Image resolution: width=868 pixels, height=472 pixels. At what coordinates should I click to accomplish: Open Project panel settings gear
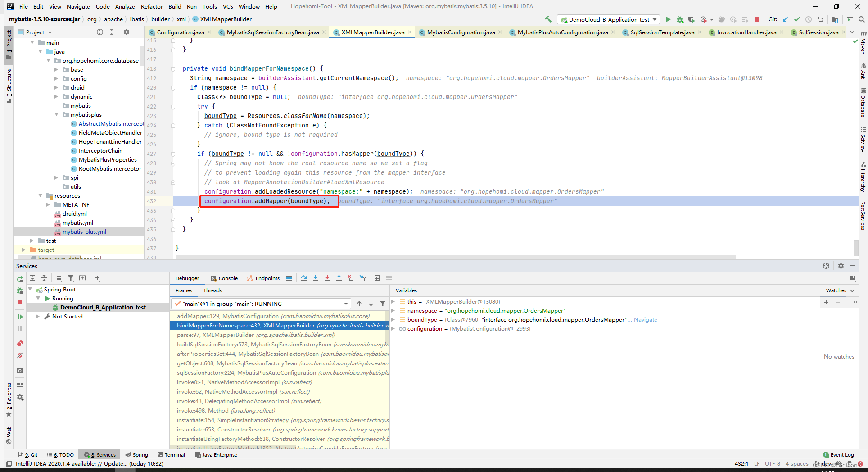(127, 32)
